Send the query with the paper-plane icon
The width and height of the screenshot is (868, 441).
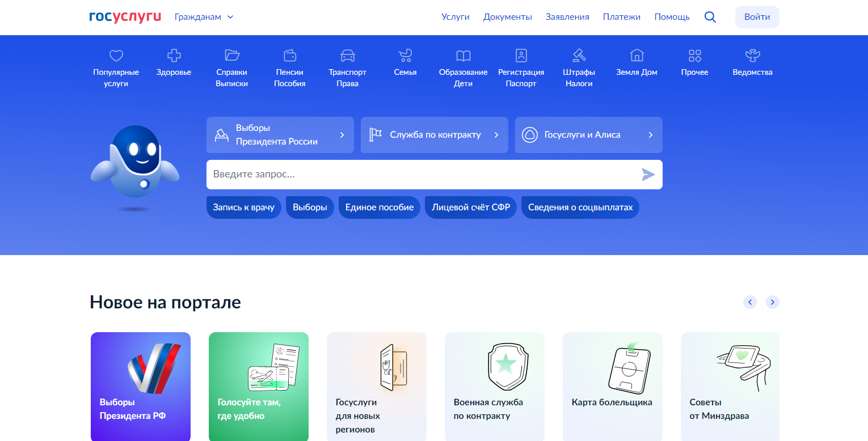pyautogui.click(x=648, y=175)
